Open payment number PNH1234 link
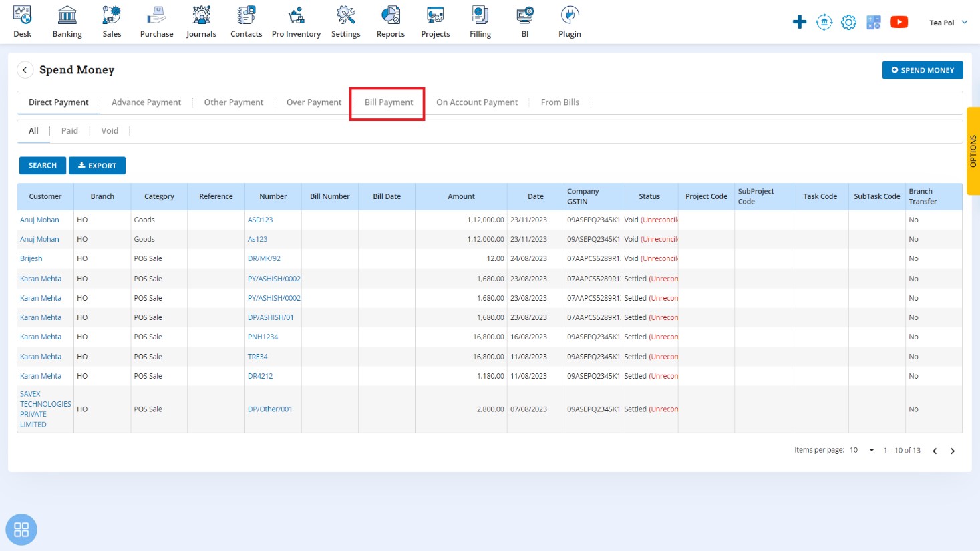Image resolution: width=980 pixels, height=551 pixels. point(263,337)
